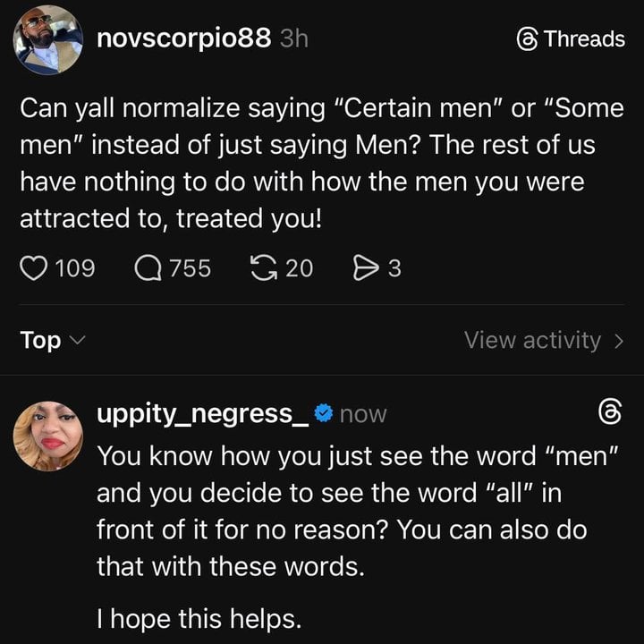
Task: Click the chevron next to Top
Action: pyautogui.click(x=77, y=341)
